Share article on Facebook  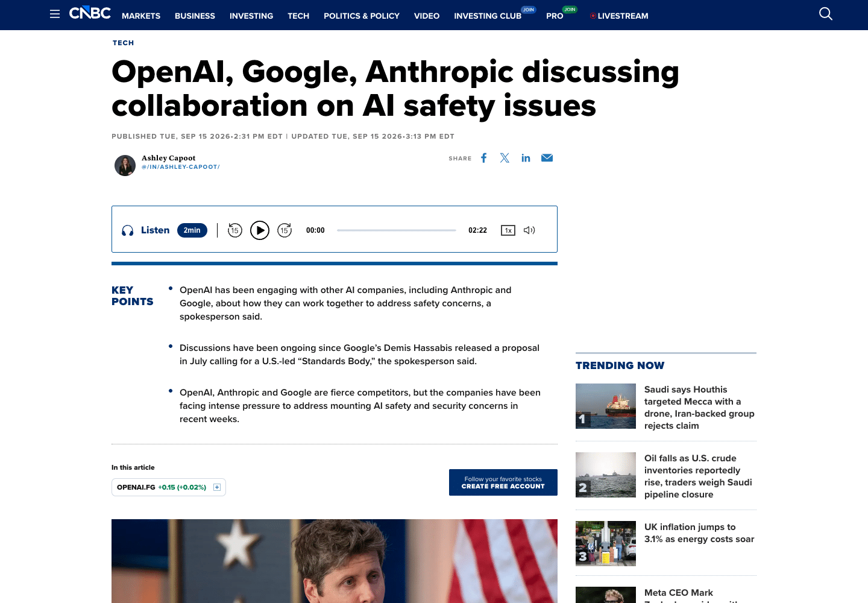pos(483,158)
